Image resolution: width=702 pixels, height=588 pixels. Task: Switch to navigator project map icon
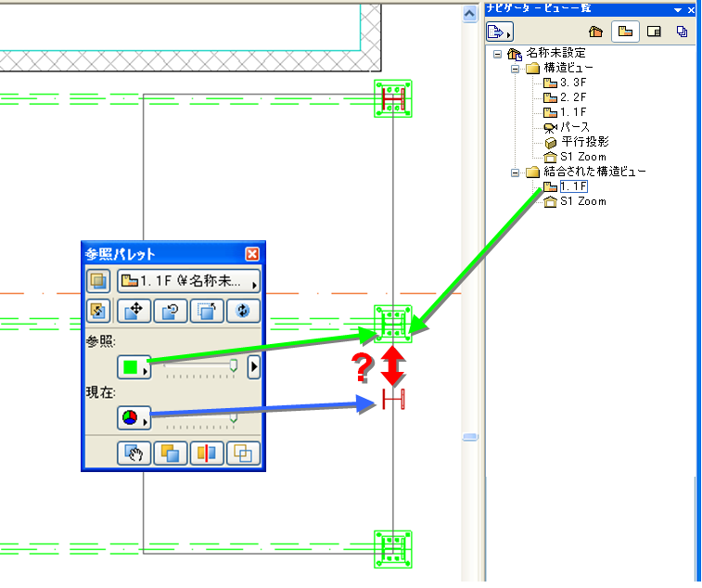click(x=596, y=32)
